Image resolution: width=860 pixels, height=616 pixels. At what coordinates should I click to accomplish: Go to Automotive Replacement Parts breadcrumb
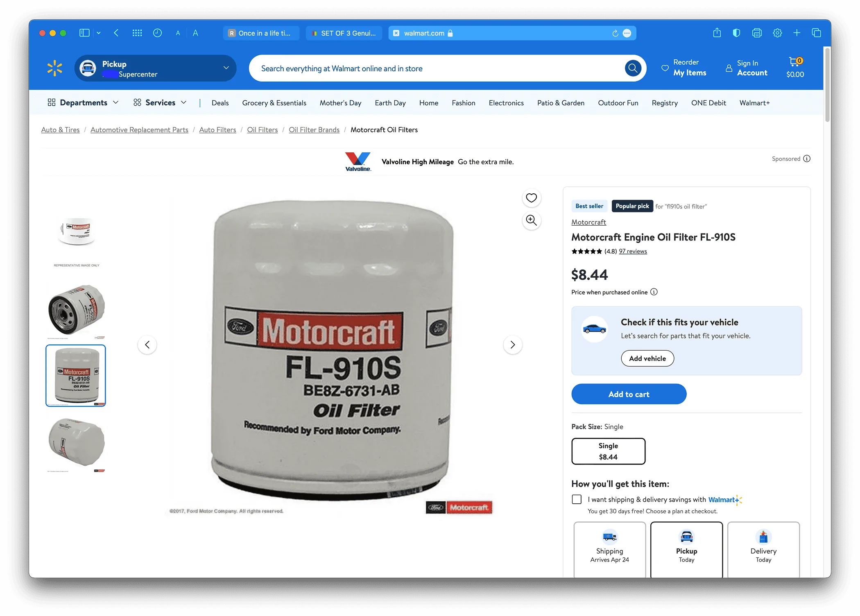point(139,129)
